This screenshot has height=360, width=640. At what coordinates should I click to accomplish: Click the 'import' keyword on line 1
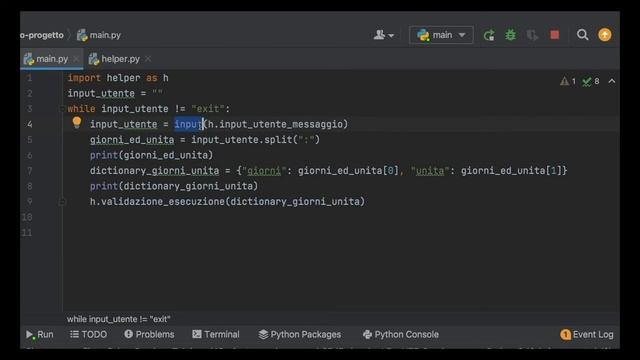tap(84, 78)
